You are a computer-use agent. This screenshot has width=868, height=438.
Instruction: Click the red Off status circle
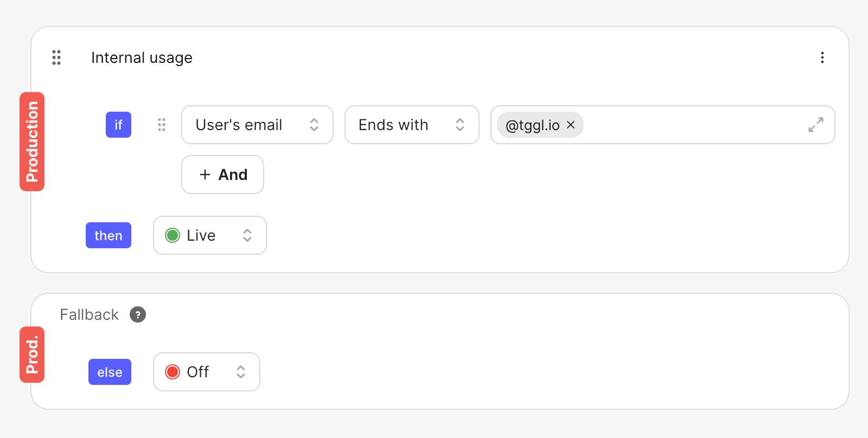[x=173, y=372]
